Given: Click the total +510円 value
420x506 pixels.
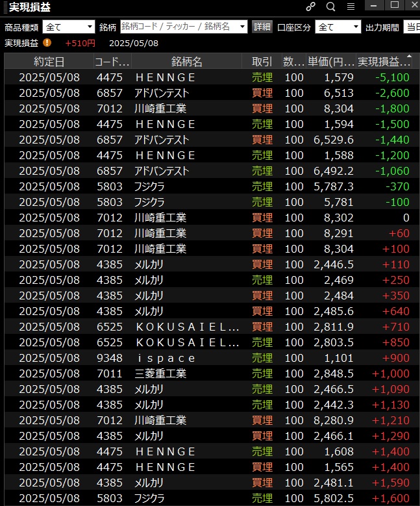Looking at the screenshot, I should pos(80,43).
